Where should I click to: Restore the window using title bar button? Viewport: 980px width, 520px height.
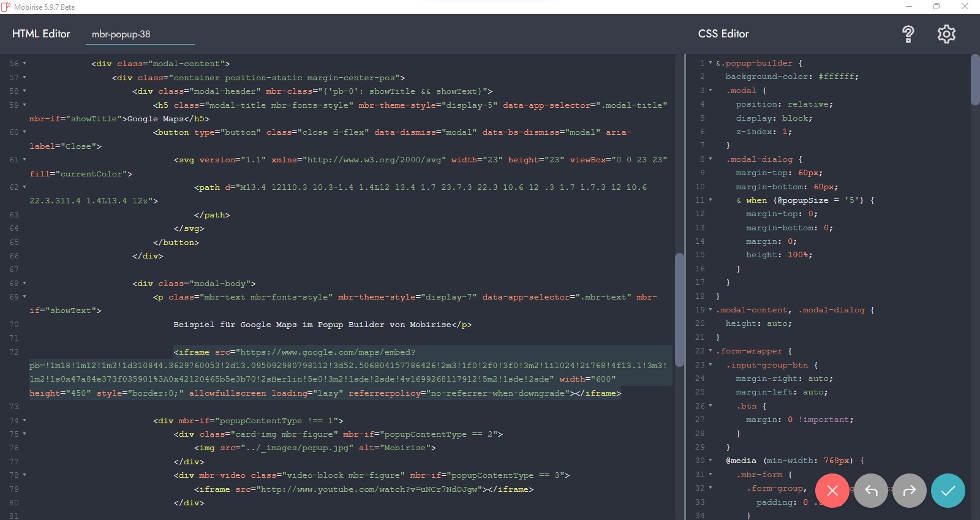936,7
